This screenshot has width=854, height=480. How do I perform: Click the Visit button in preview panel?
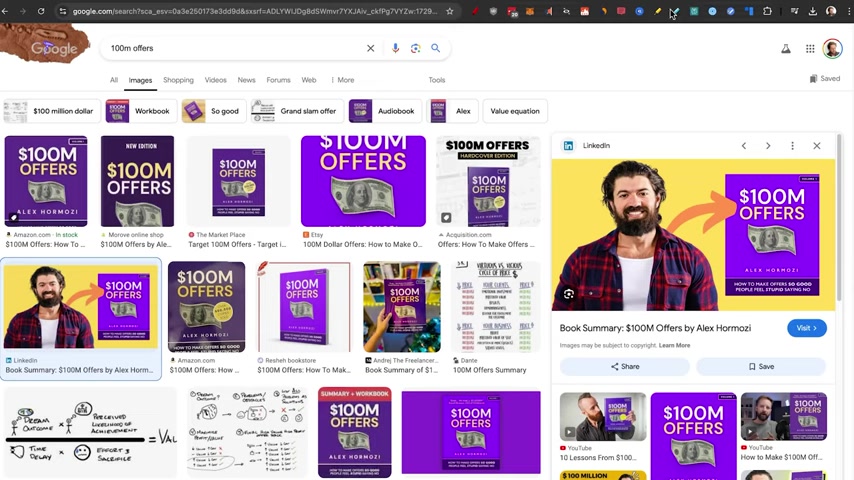[x=807, y=328]
